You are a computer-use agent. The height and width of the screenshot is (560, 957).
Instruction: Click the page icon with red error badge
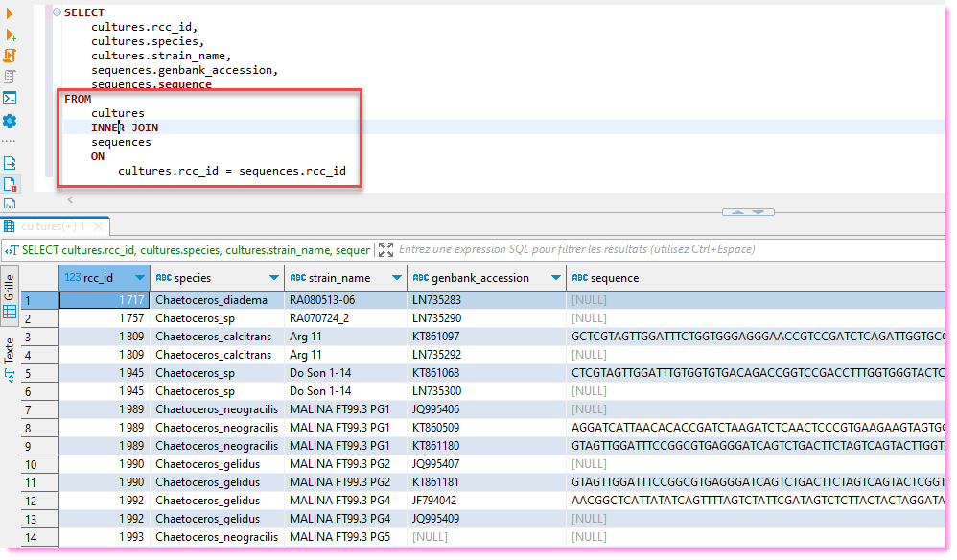click(11, 184)
